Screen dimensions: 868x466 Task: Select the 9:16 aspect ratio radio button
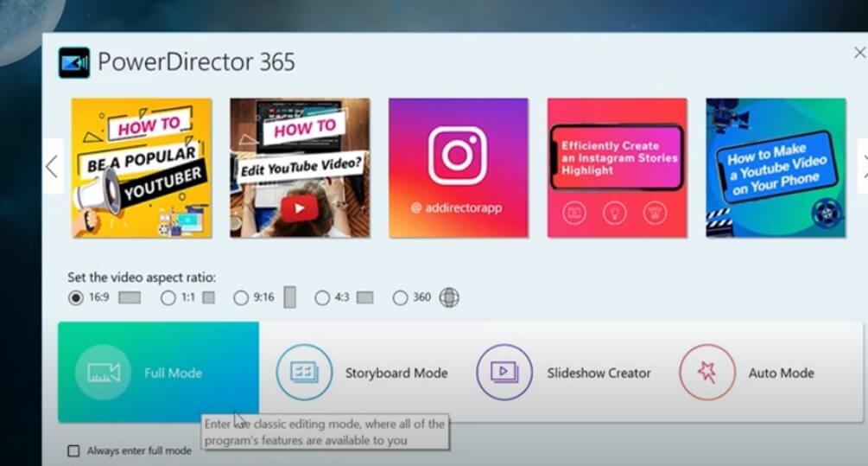click(x=241, y=298)
